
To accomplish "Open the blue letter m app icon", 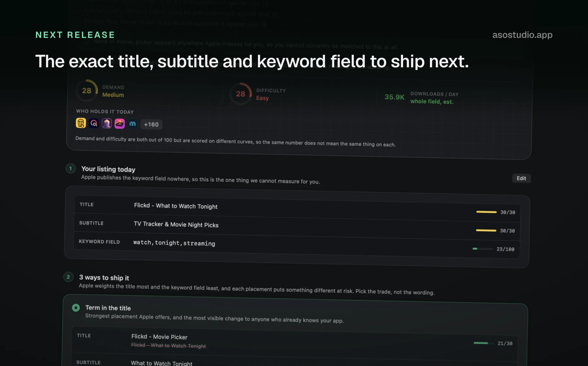I will click(x=132, y=124).
